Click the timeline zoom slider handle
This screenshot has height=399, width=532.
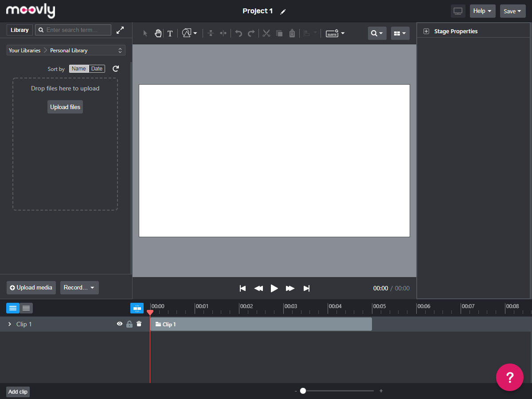click(x=303, y=391)
